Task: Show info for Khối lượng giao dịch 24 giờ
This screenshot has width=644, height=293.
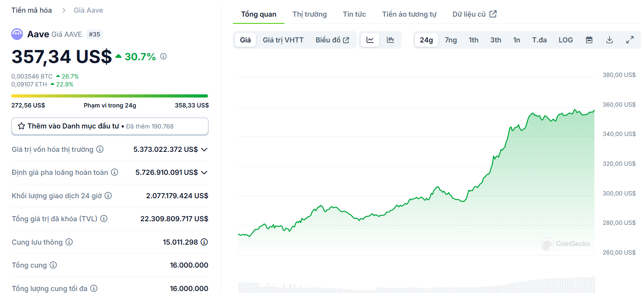Action: click(x=108, y=195)
